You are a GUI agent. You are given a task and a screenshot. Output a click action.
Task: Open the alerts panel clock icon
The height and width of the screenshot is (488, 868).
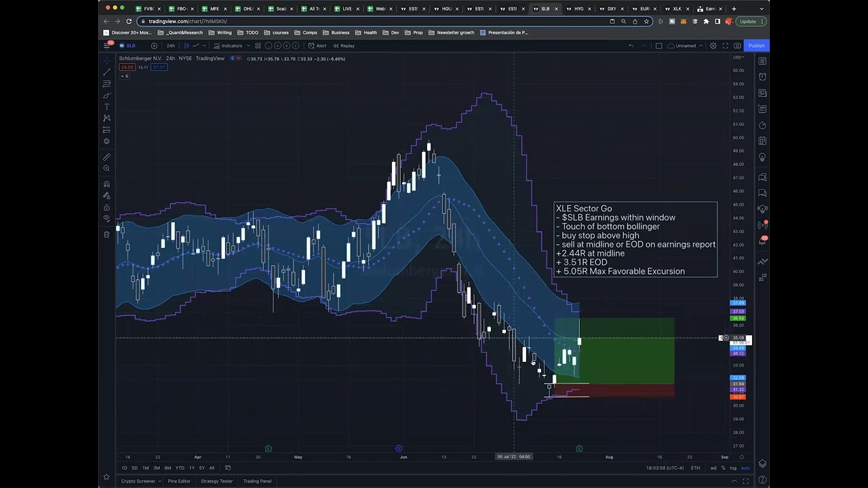762,77
